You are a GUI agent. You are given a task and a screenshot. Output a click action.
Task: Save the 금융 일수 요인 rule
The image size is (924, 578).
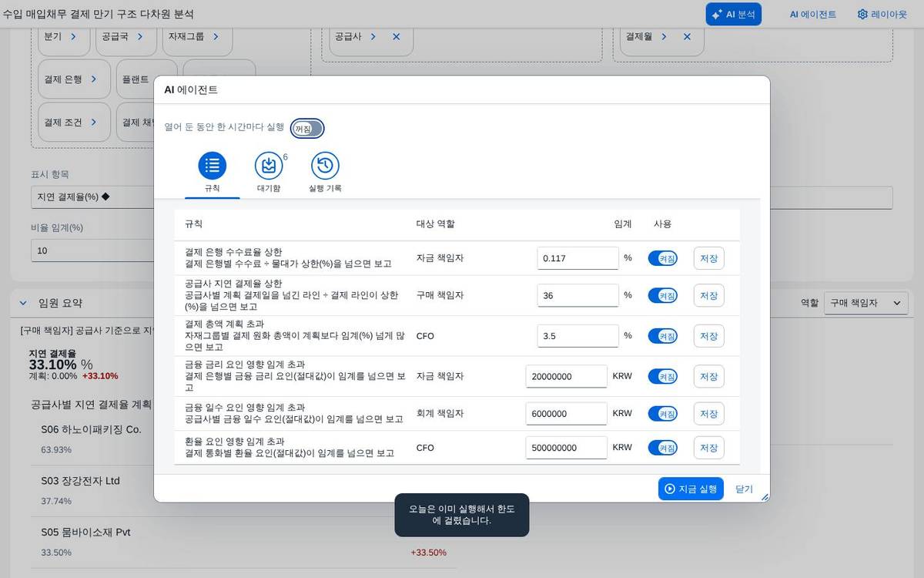[x=708, y=413]
